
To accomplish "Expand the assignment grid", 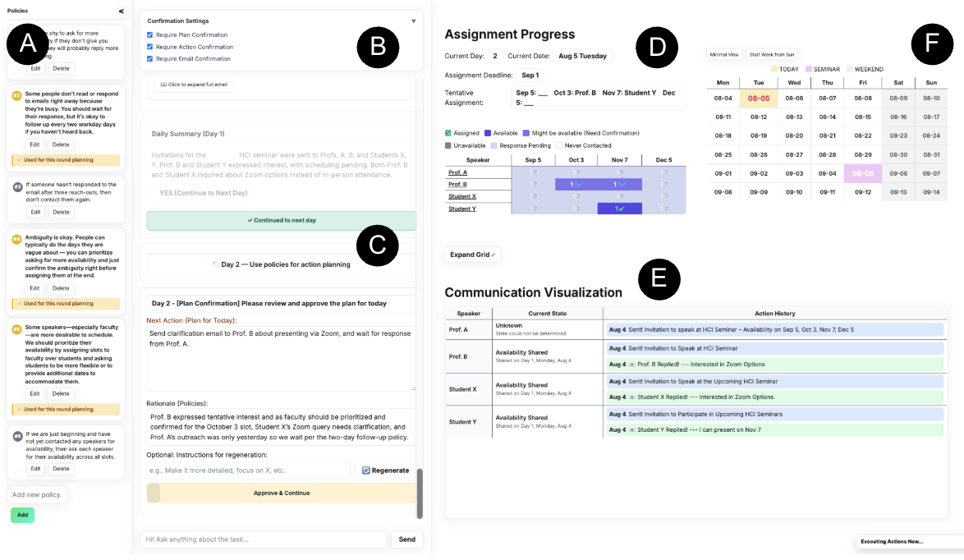I will point(472,255).
